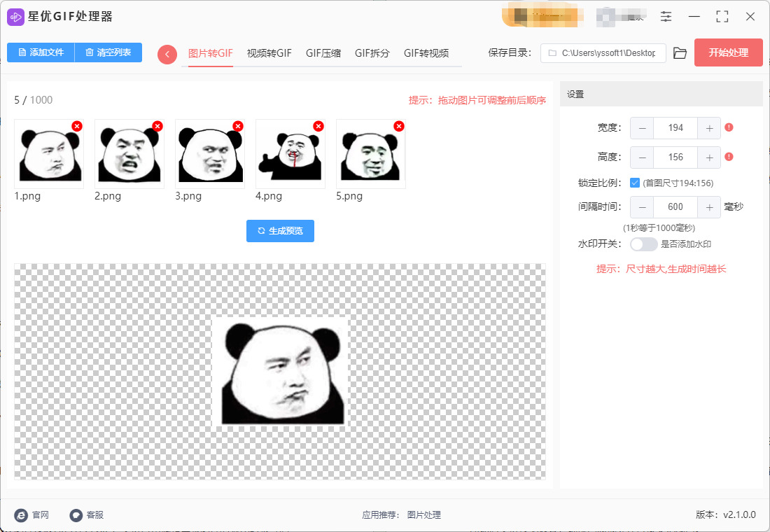Screen dimensions: 770x532
Task: Click the 宽度 value field 194
Action: pos(675,128)
